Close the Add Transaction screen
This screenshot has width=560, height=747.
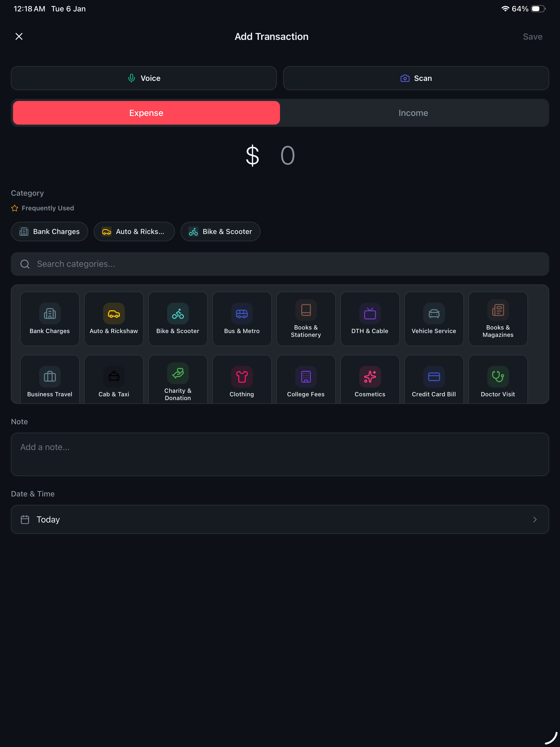(19, 36)
